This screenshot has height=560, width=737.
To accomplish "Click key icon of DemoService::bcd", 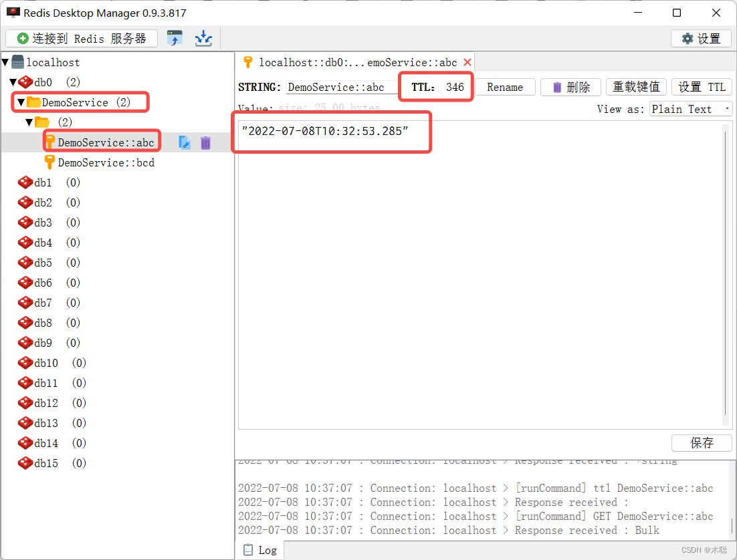I will [x=49, y=162].
